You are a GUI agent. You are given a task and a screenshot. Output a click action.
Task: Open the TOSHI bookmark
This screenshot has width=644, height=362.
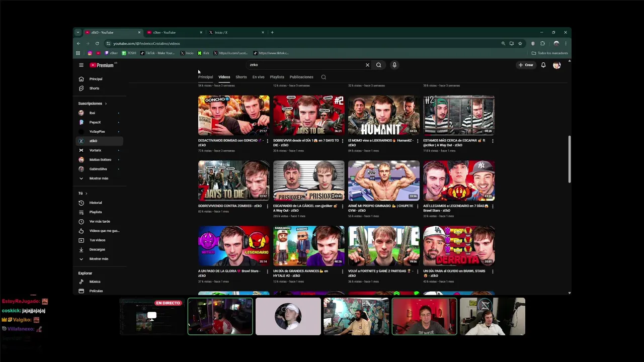coord(129,53)
